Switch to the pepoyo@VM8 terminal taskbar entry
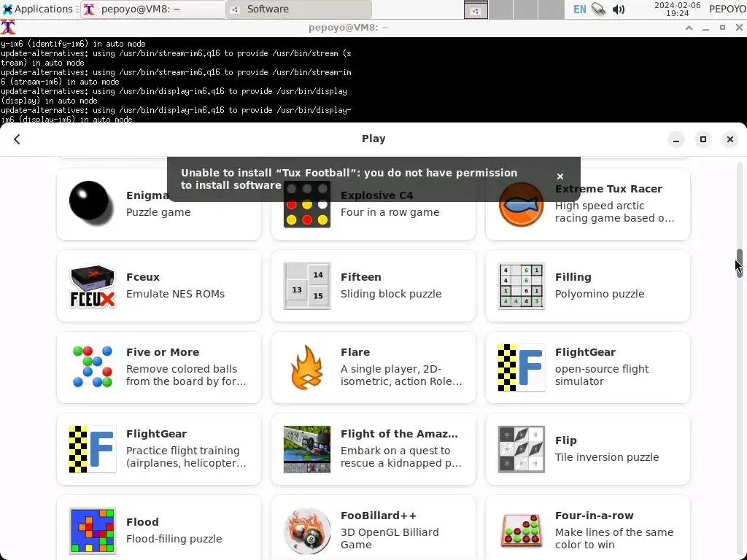Viewport: 747px width, 560px height. [x=152, y=9]
